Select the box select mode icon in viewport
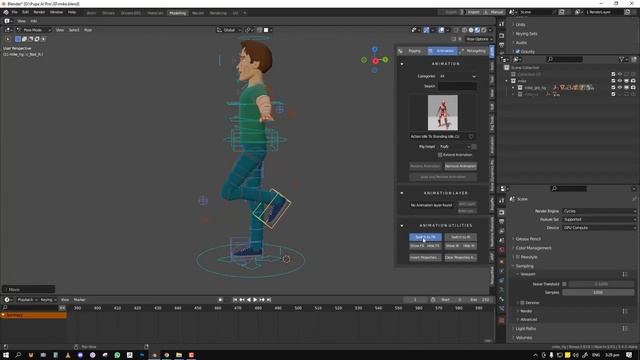Viewport: 640px width, 360px height. [18, 39]
